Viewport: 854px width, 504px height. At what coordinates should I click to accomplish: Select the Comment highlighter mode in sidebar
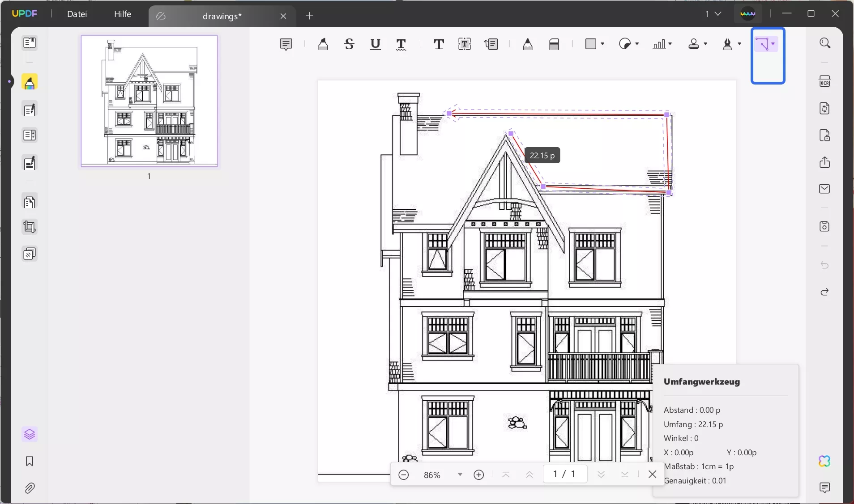[x=30, y=82]
